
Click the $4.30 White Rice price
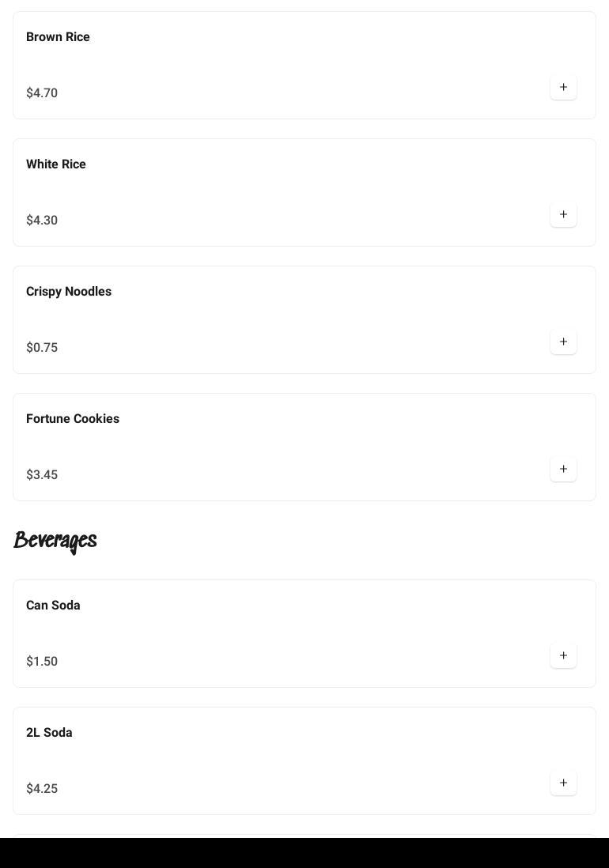(42, 221)
